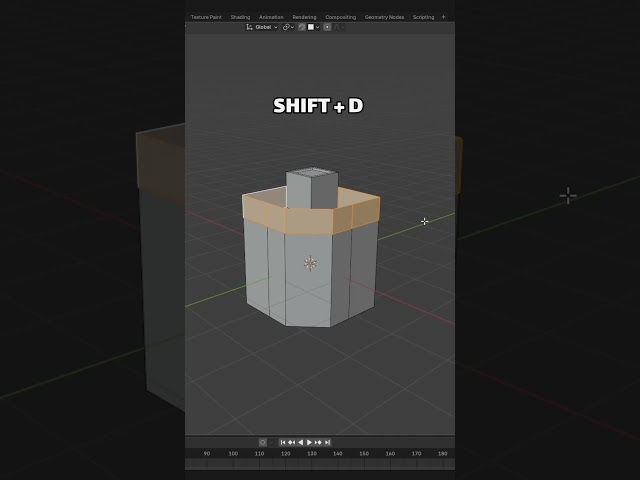640x480 pixels.
Task: Switch to the Shading workspace tab
Action: tap(240, 17)
